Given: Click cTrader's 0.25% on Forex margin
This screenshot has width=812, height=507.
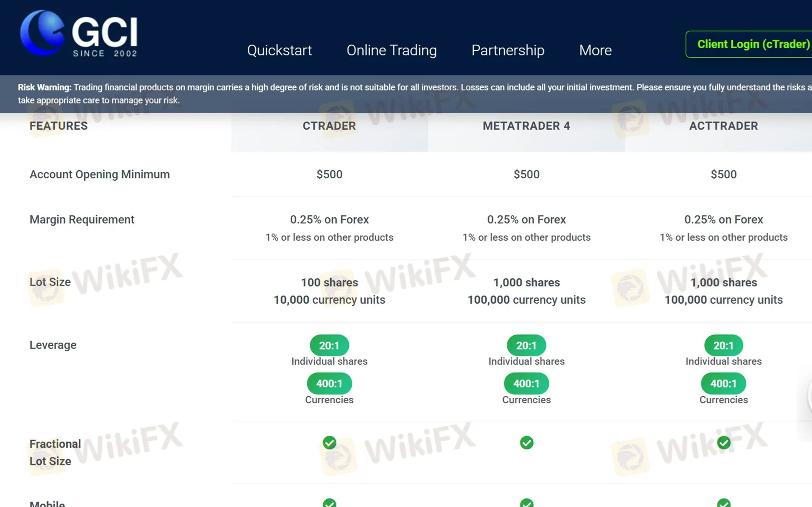Looking at the screenshot, I should pos(330,220).
